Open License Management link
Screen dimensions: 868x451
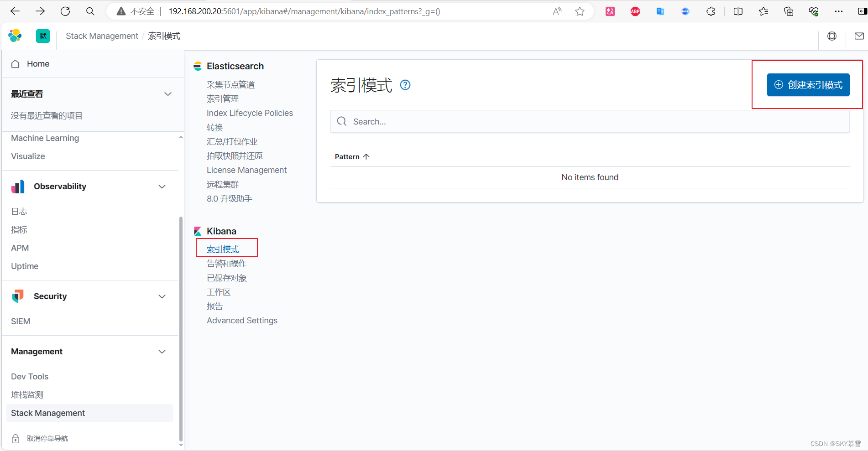tap(246, 170)
